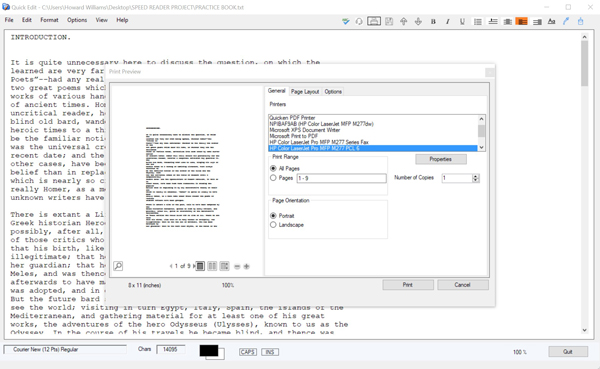Click the spell check checkmark toolbar icon

pos(346,21)
